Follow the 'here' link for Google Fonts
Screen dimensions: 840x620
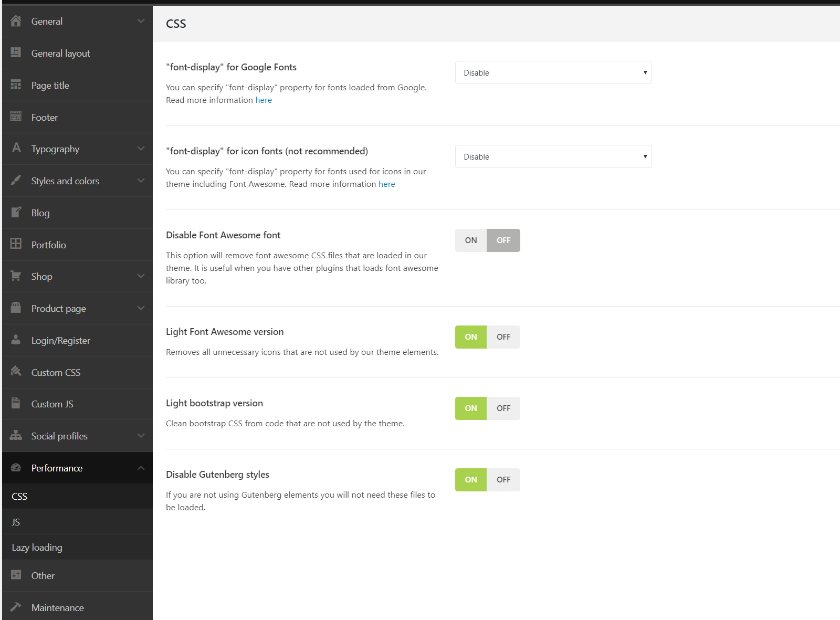pyautogui.click(x=264, y=100)
